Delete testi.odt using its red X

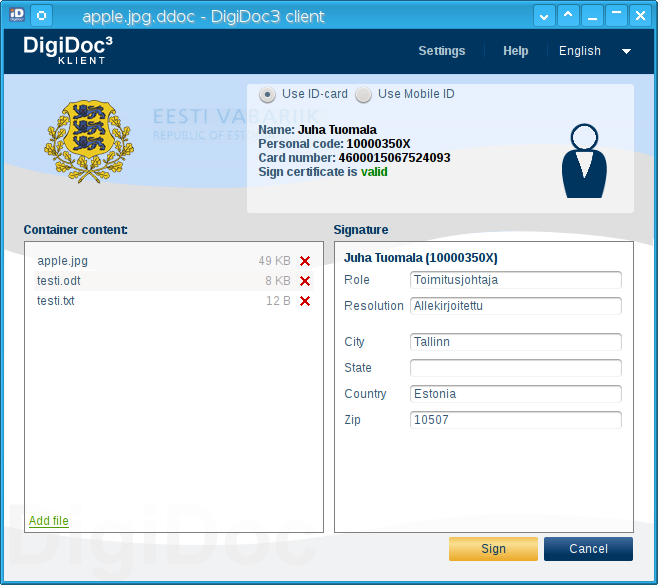tap(305, 281)
